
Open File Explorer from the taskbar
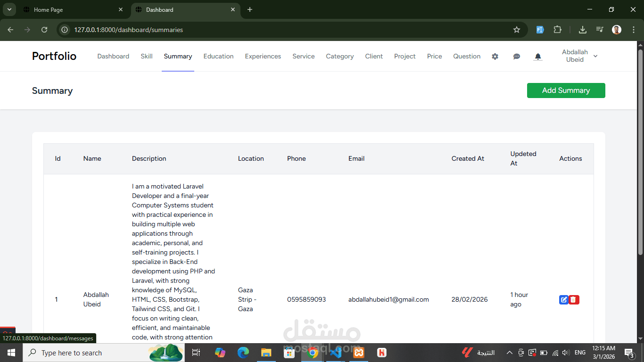click(266, 353)
